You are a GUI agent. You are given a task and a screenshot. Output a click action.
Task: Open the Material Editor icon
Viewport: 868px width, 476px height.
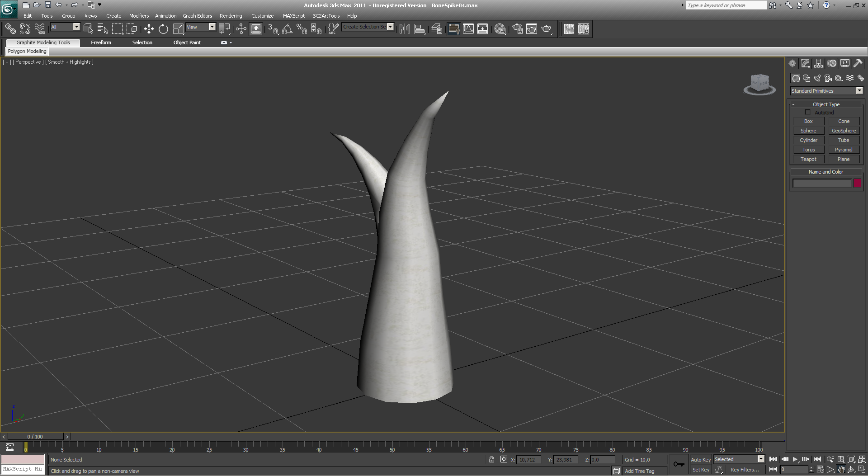point(500,29)
